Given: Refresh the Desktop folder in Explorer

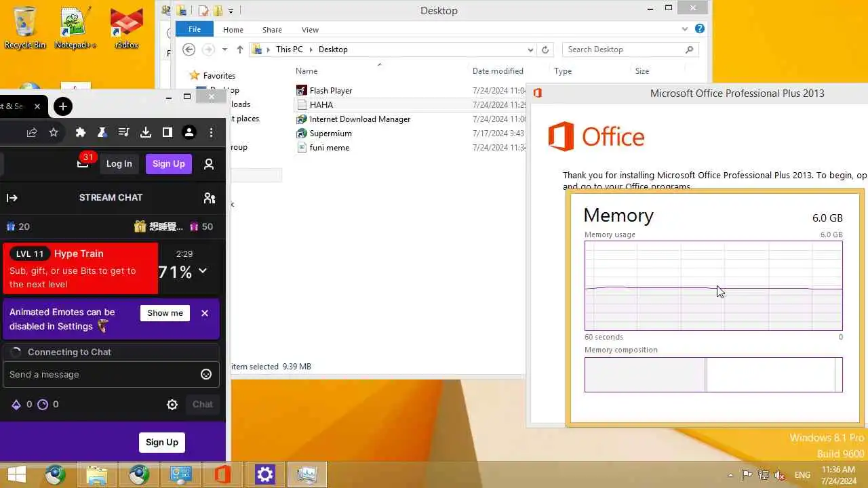Looking at the screenshot, I should 545,49.
